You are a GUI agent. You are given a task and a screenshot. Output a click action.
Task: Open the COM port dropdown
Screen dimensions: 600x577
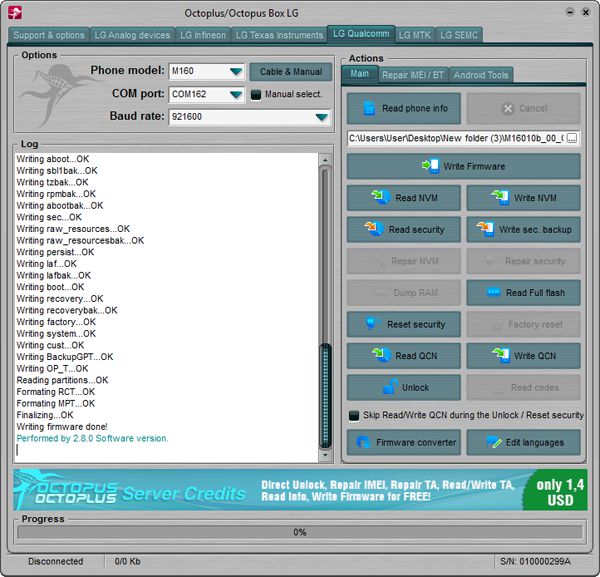click(x=236, y=95)
